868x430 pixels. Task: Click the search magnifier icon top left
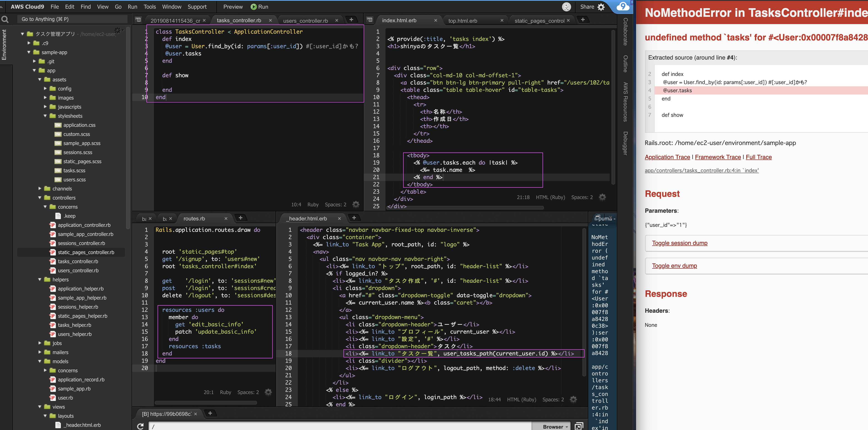[5, 19]
